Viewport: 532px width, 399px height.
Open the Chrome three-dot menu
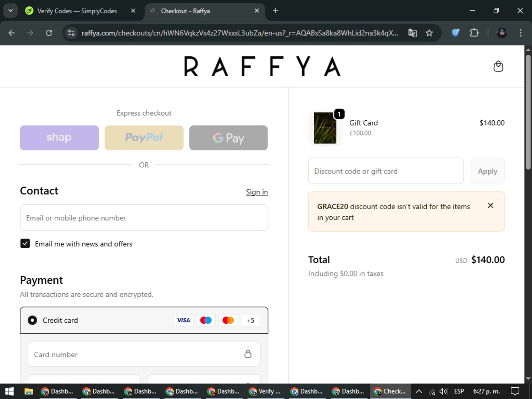[x=521, y=33]
